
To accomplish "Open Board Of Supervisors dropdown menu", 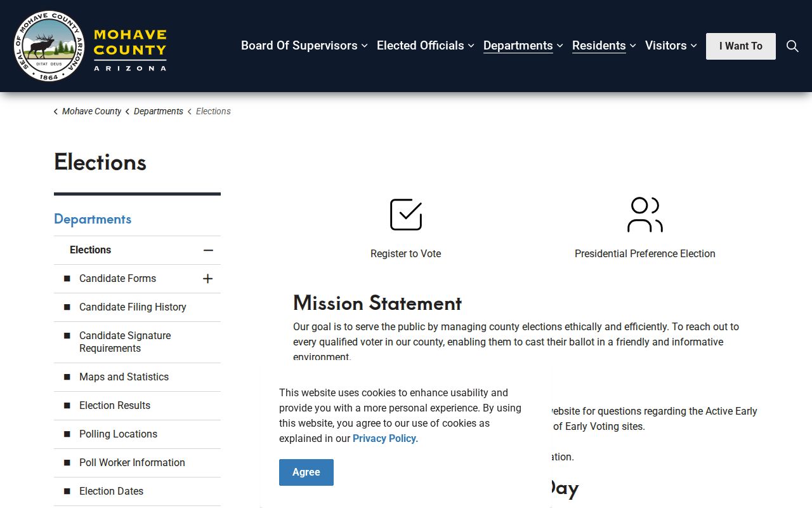I will pos(304,46).
